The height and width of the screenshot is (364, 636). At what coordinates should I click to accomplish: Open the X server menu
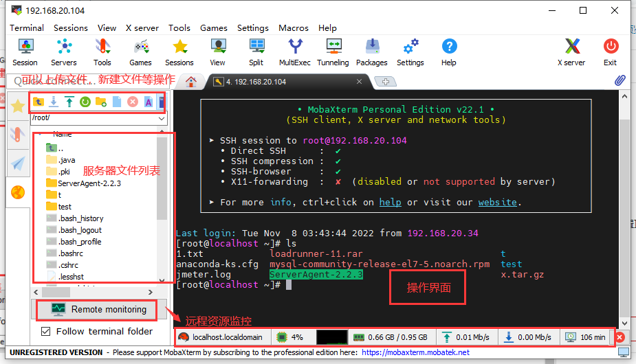142,28
